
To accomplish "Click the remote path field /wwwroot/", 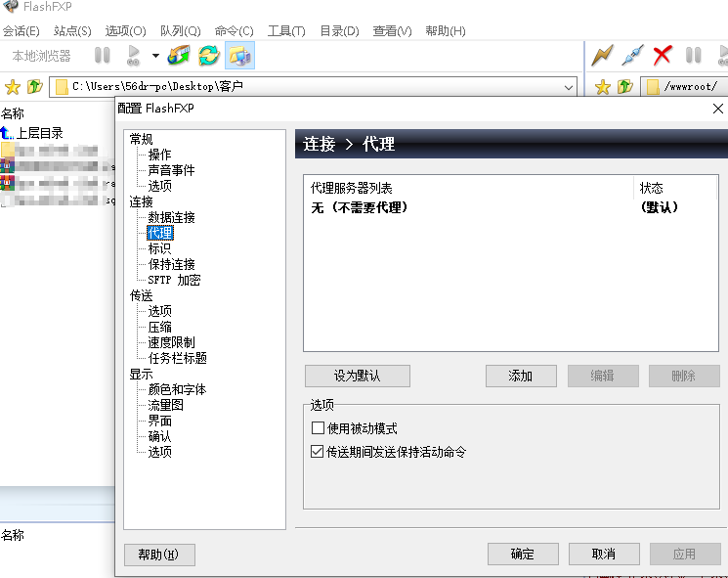I will coord(684,87).
